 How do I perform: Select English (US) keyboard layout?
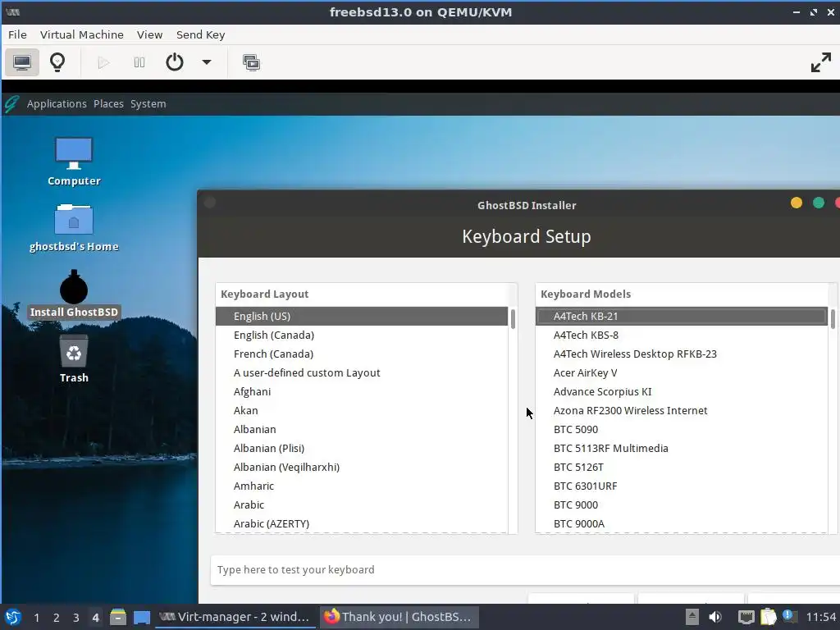point(362,316)
